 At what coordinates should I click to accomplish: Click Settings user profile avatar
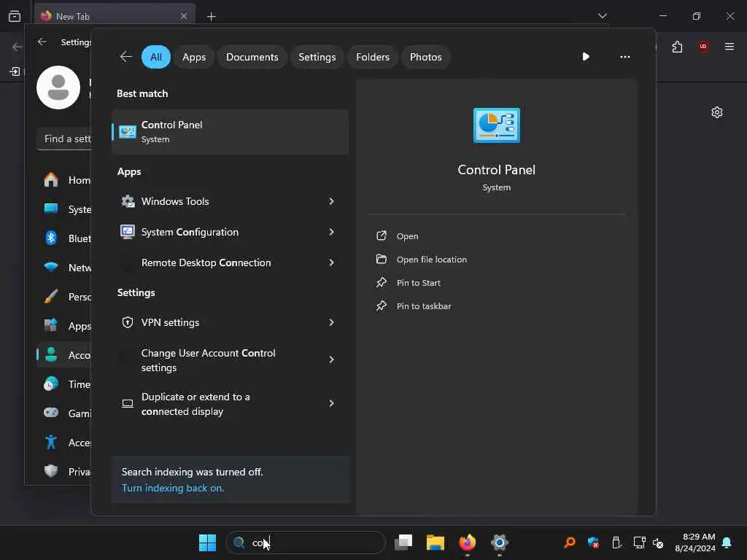[58, 87]
